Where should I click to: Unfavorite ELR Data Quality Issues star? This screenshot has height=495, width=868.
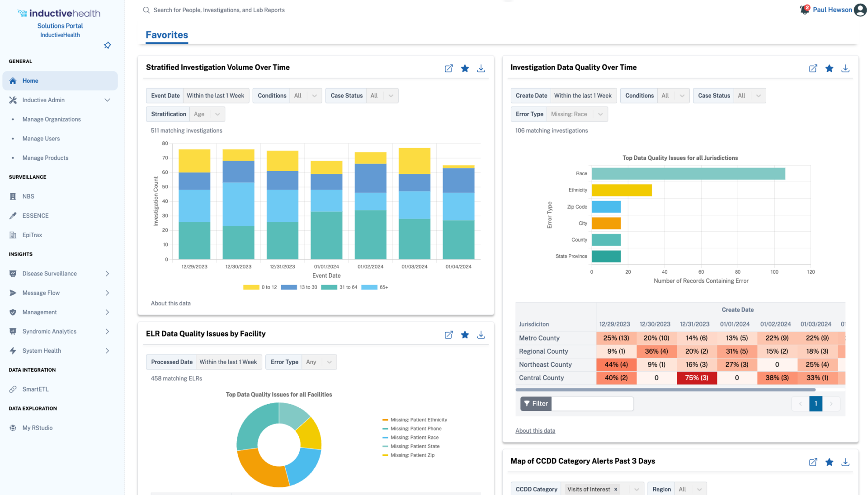pyautogui.click(x=465, y=335)
